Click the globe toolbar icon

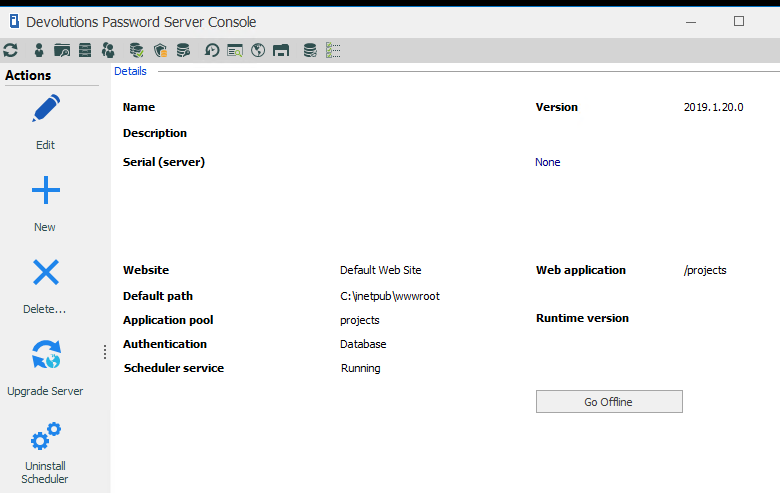(x=258, y=50)
